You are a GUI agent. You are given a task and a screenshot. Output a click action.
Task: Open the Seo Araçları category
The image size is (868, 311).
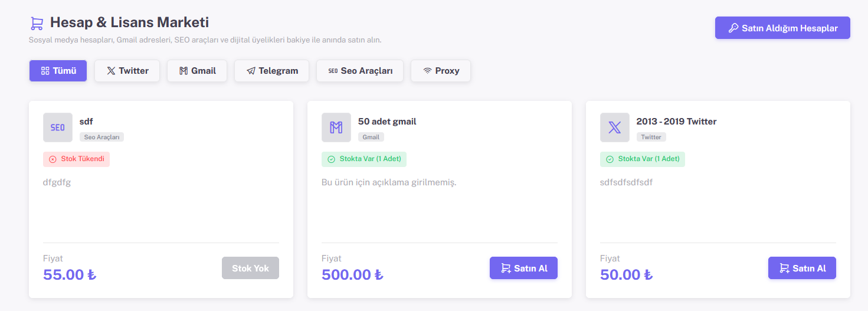point(360,71)
